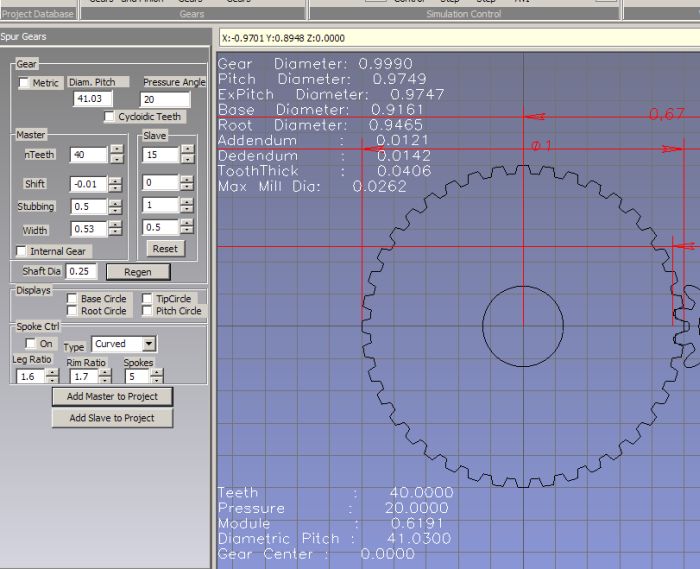This screenshot has width=700, height=569.
Task: Increase Slave teeth count 15 with up arrow
Action: [188, 149]
